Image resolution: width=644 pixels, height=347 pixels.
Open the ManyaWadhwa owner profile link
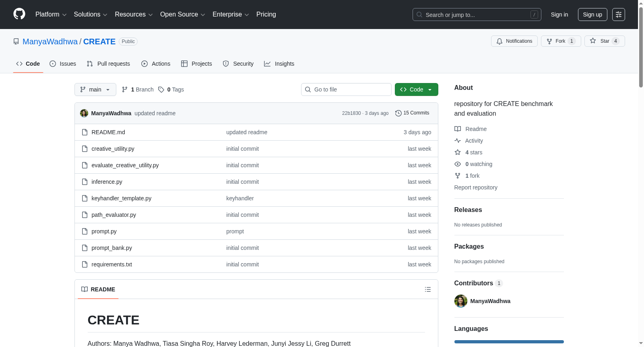[x=50, y=42]
